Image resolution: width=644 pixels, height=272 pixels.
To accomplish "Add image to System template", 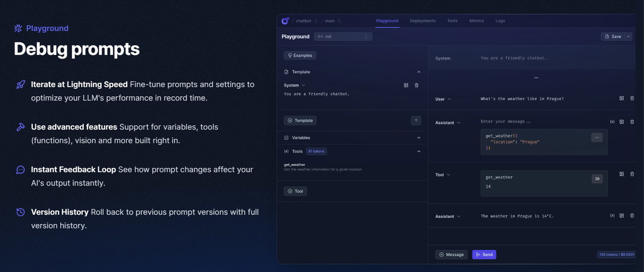I will (406, 85).
